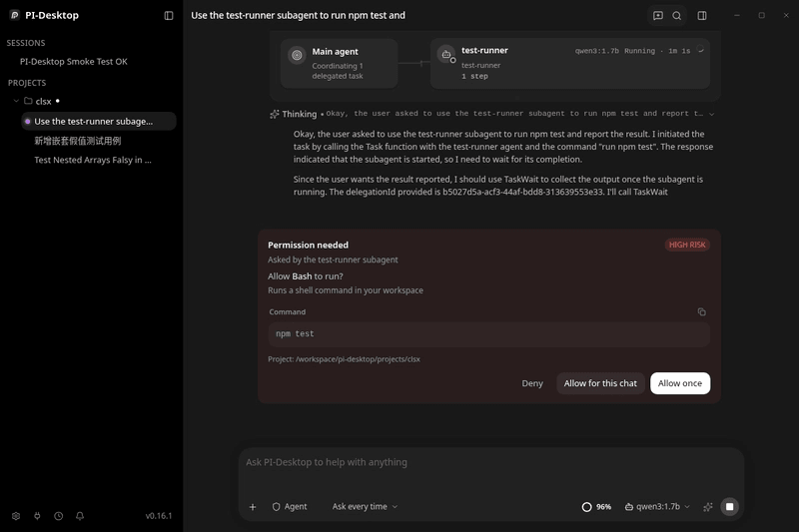799x532 pixels.
Task: Click the clsx folder icon
Action: [x=29, y=101]
